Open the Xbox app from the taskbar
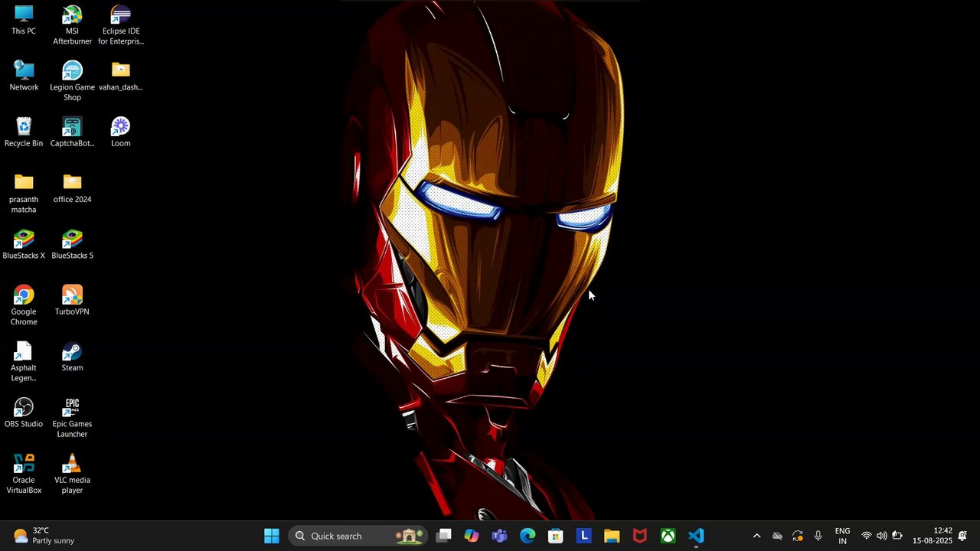Image resolution: width=980 pixels, height=551 pixels. 668,536
